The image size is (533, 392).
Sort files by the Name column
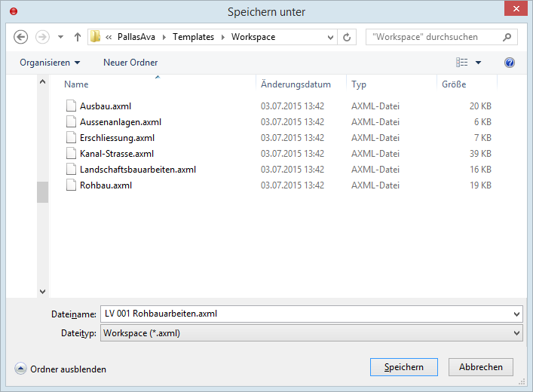coord(76,84)
